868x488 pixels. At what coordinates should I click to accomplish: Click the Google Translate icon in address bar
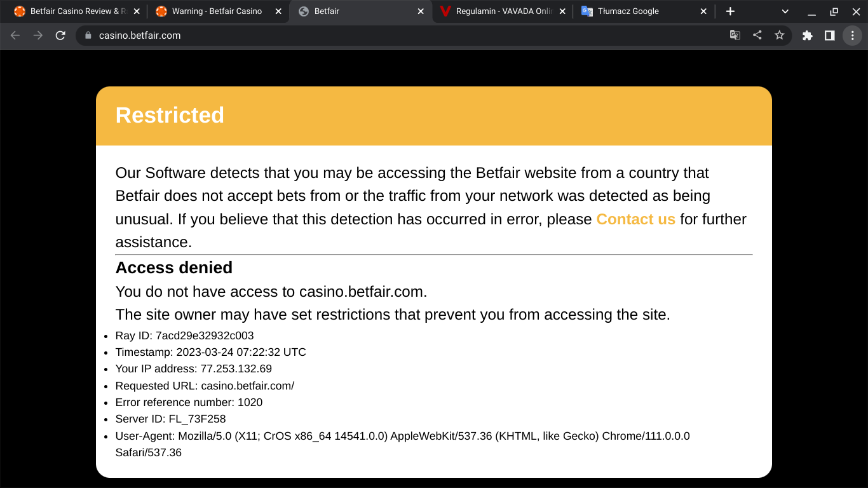(x=735, y=36)
